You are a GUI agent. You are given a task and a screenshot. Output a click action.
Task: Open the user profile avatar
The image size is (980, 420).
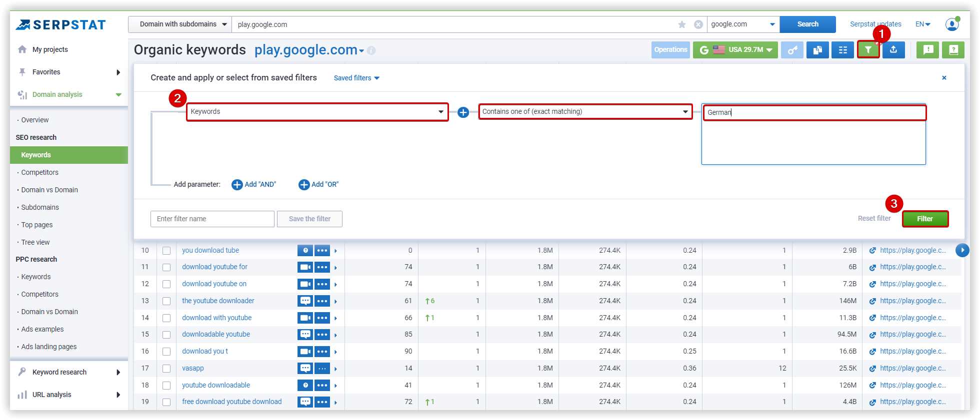click(952, 24)
